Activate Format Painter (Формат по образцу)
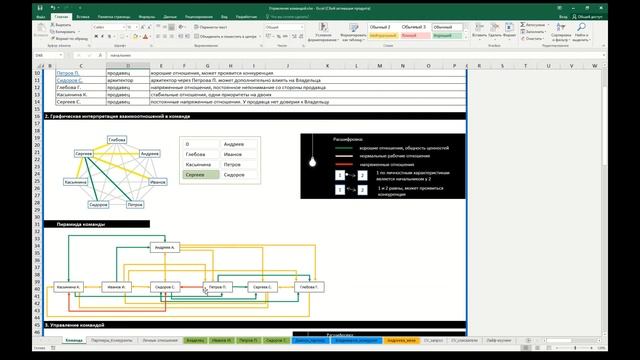 pos(69,38)
